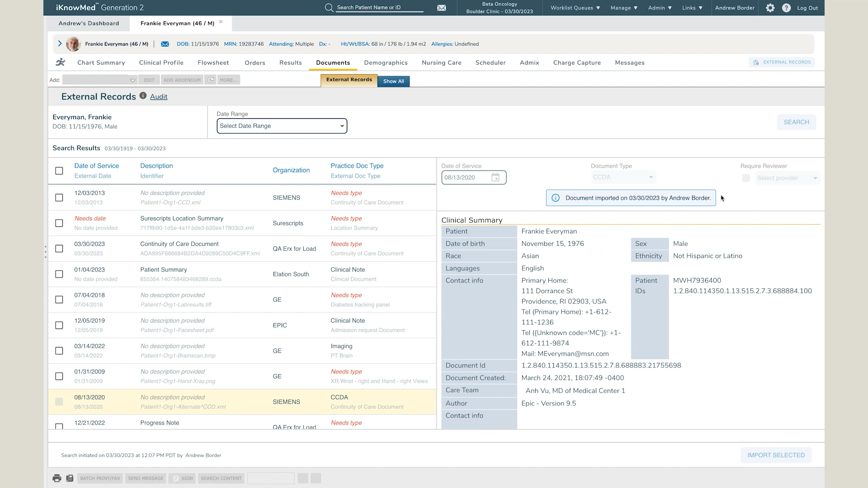Open the settings gear icon
Viewport: 868px width, 488px height.
(x=770, y=8)
